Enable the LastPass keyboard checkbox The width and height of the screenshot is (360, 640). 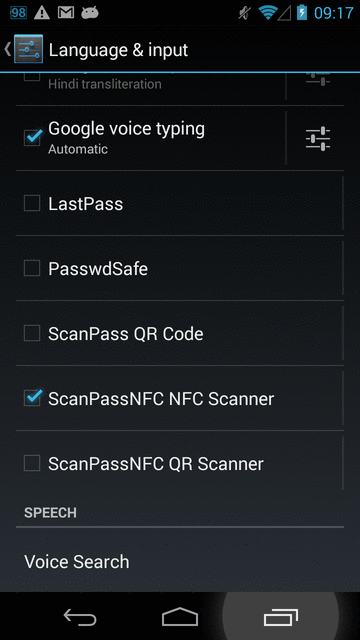coord(32,203)
